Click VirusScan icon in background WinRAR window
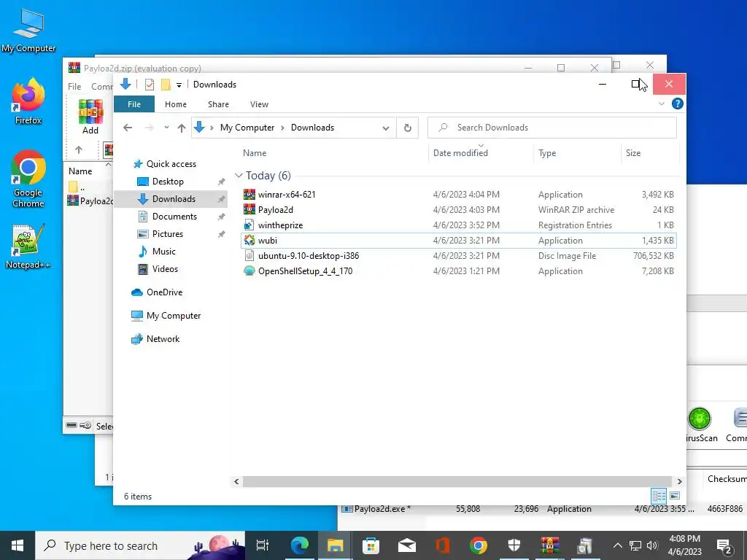 [x=700, y=425]
